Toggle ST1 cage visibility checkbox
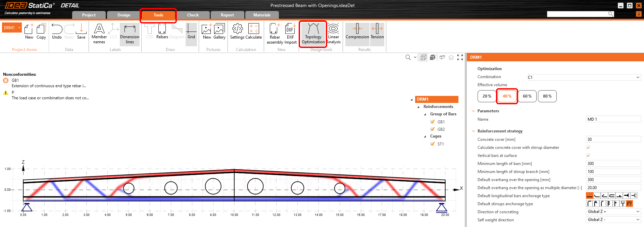 [x=433, y=144]
